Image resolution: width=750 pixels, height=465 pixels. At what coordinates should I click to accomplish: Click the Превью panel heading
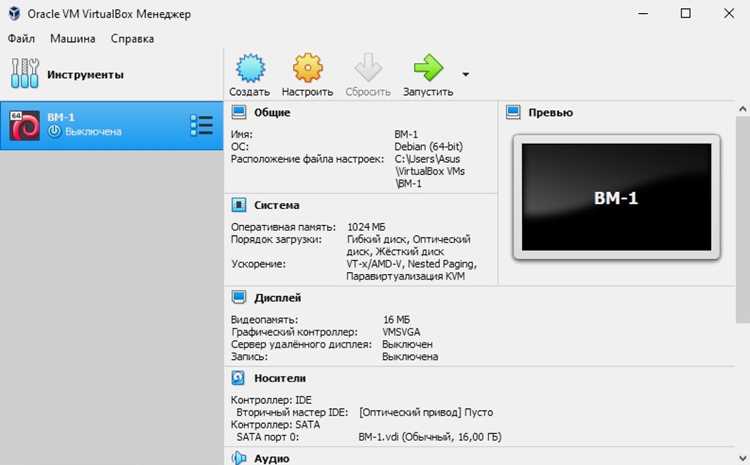(x=551, y=112)
